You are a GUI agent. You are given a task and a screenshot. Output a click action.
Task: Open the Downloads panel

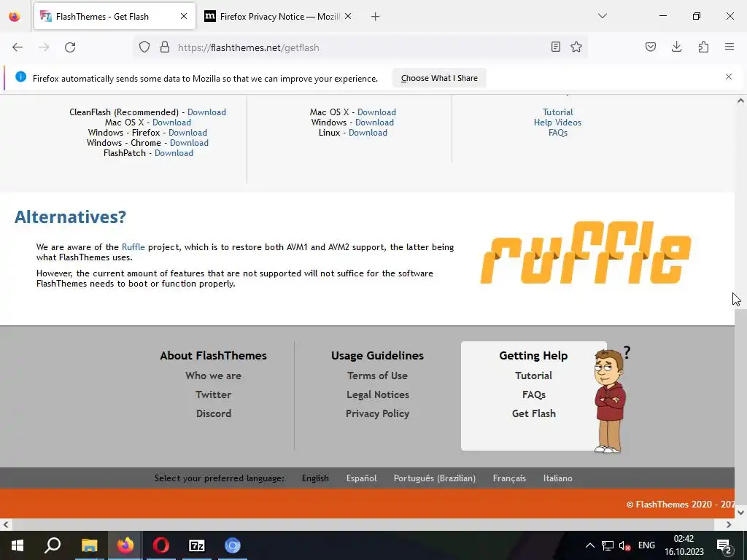point(676,47)
